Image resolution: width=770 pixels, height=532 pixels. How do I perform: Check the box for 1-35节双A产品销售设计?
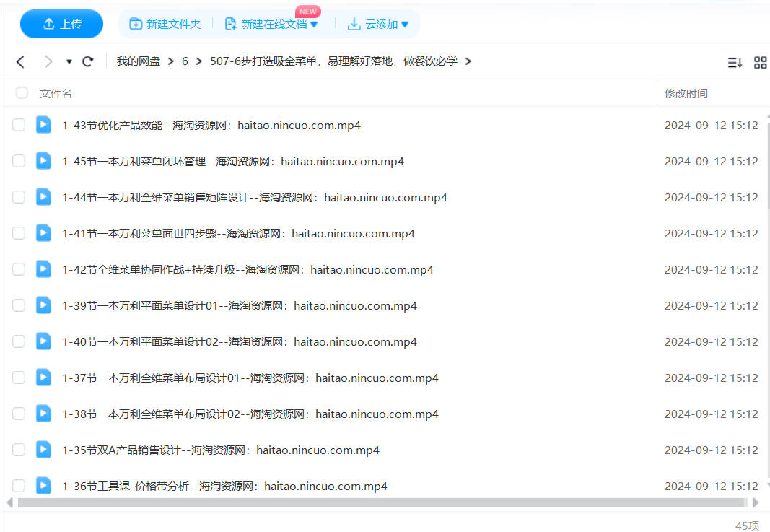(19, 450)
